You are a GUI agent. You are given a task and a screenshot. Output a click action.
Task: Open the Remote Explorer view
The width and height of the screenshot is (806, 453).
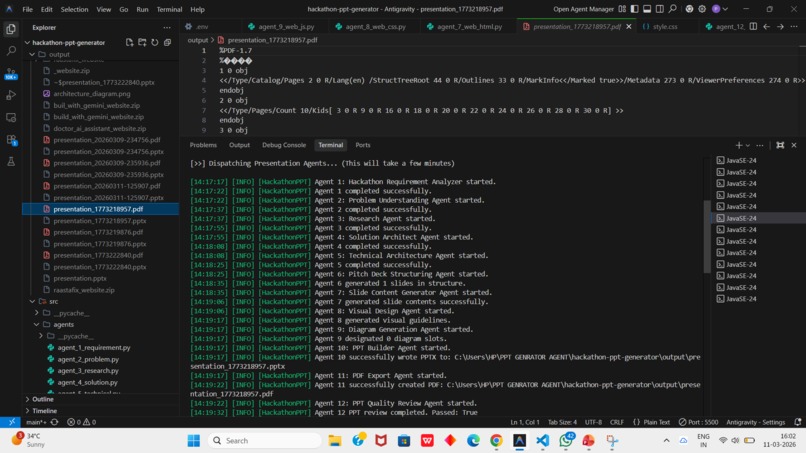pos(11,118)
